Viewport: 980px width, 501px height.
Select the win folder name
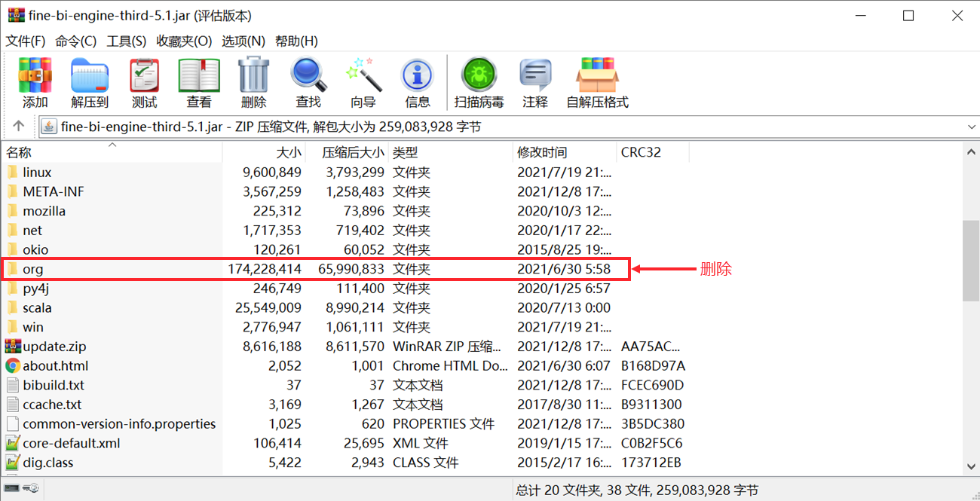(33, 327)
